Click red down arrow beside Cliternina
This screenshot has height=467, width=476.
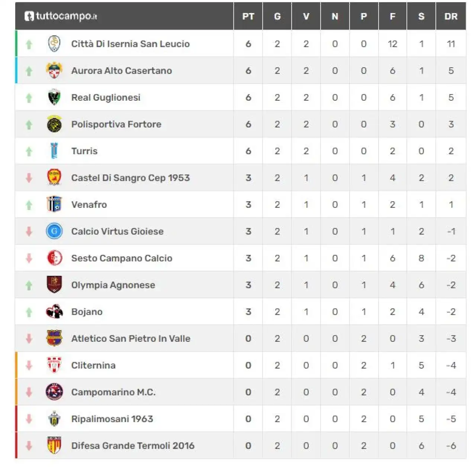[x=29, y=365]
